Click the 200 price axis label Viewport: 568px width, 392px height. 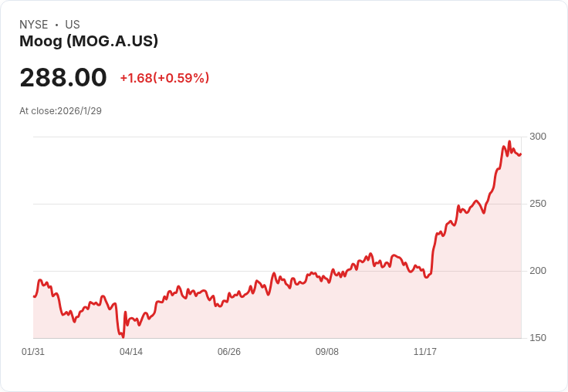click(538, 271)
